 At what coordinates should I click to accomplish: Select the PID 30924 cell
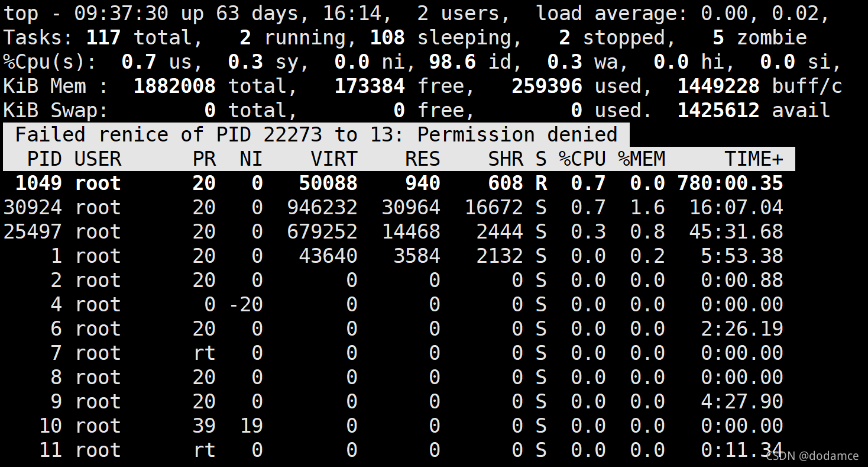(33, 208)
